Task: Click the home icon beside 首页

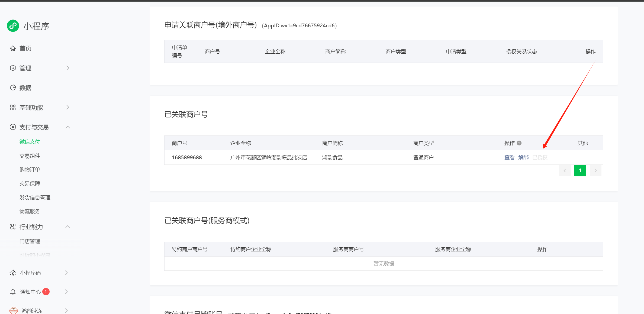Action: pos(13,48)
